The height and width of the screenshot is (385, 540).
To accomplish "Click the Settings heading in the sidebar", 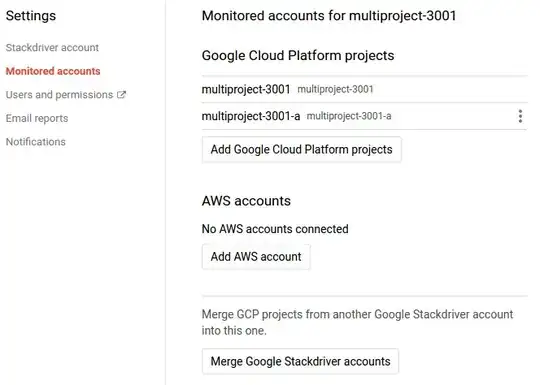I will tap(31, 16).
